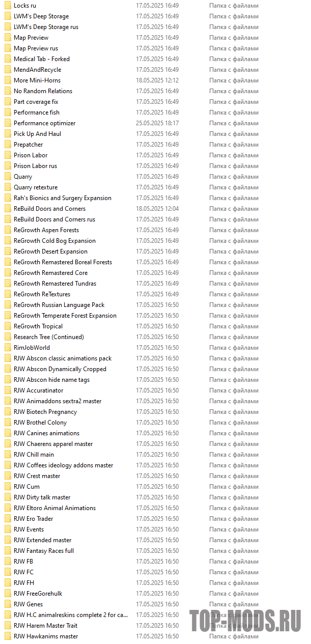This screenshot has height=644, width=311.
Task: Click the Locks ru folder icon
Action: click(7, 6)
